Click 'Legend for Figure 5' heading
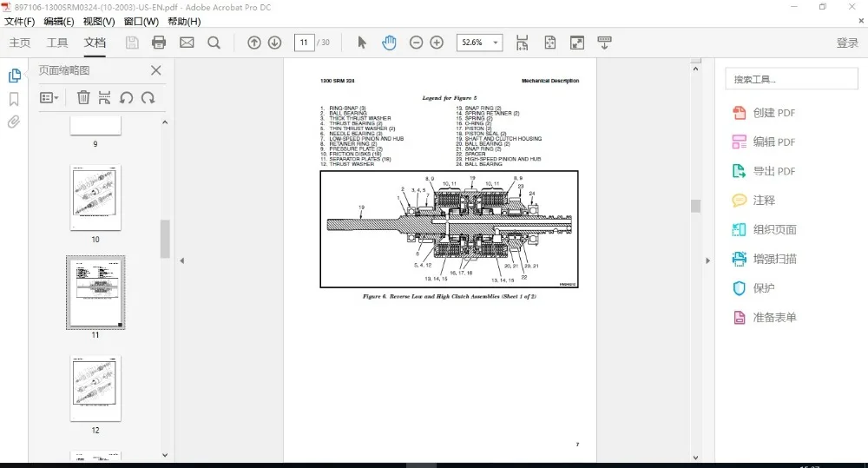 (x=449, y=98)
